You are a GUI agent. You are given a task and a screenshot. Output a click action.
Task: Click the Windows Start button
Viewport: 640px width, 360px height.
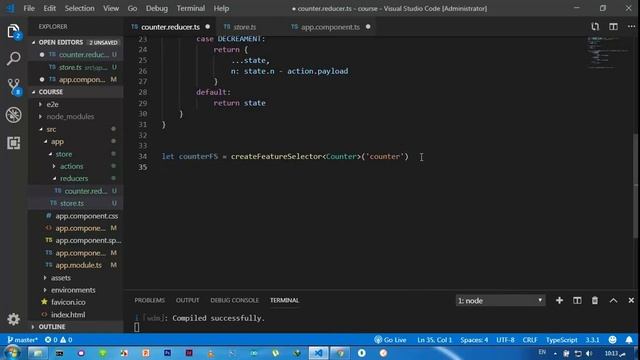tap(12, 353)
